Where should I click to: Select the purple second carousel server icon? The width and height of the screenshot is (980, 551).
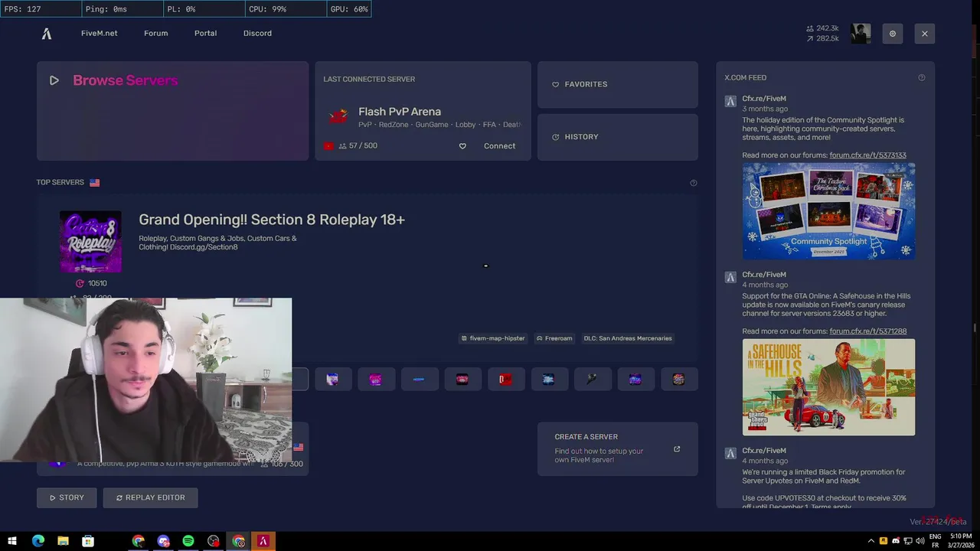point(376,380)
